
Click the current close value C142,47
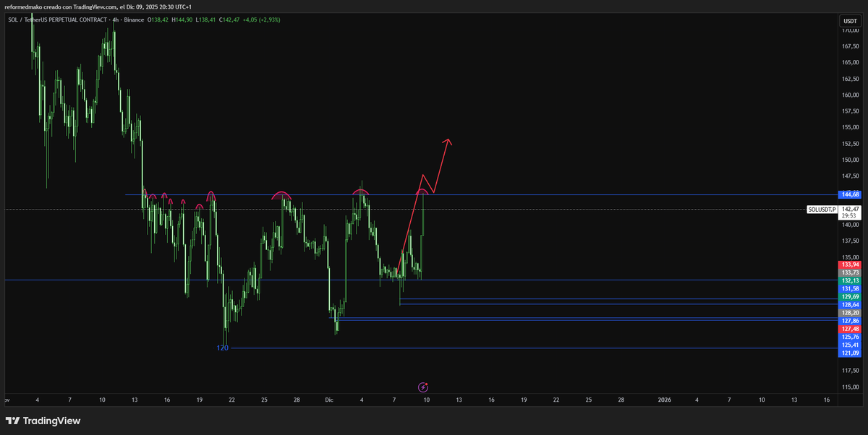[x=228, y=21]
